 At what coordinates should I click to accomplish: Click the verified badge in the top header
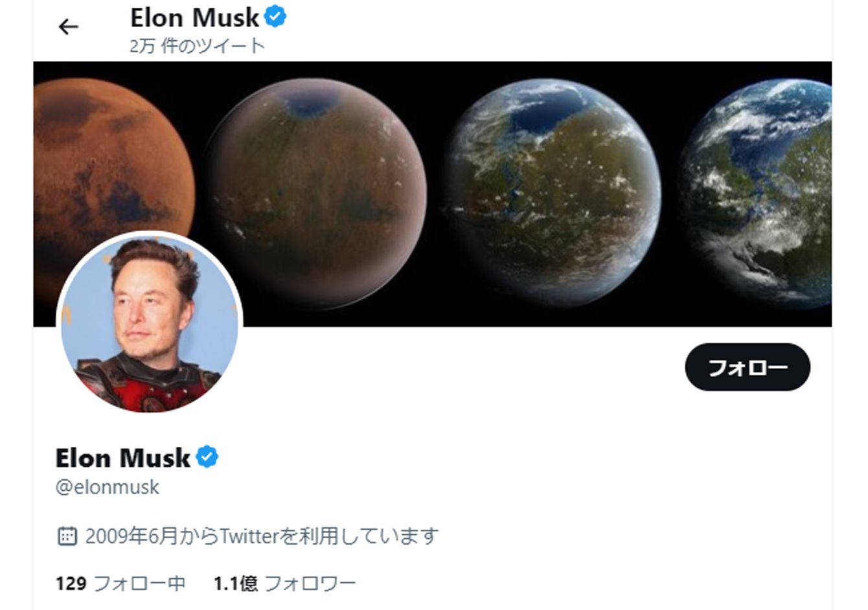[x=276, y=17]
